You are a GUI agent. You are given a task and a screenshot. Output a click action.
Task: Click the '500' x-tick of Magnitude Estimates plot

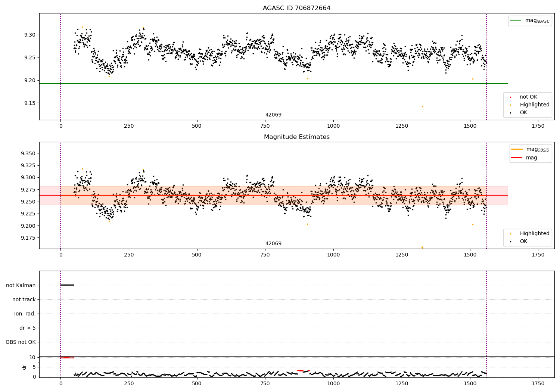coord(197,255)
